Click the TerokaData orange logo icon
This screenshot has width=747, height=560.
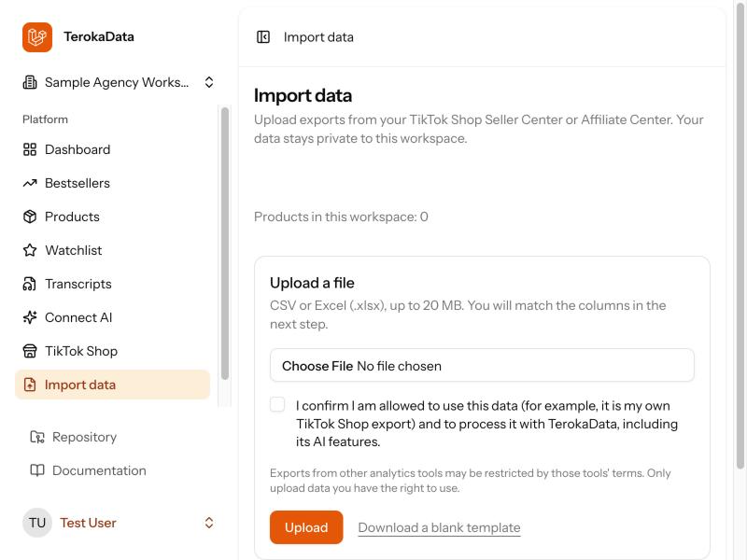click(x=37, y=37)
